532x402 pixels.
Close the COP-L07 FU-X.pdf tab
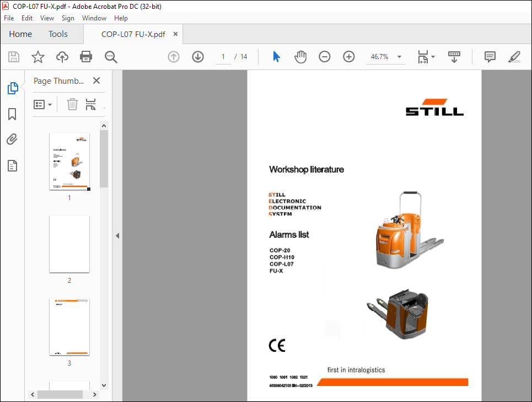click(175, 34)
